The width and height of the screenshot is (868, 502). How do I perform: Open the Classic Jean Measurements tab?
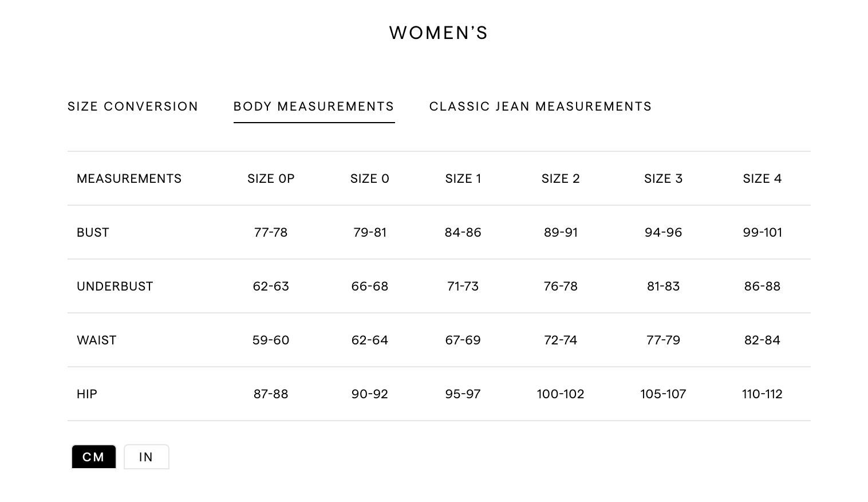(540, 107)
